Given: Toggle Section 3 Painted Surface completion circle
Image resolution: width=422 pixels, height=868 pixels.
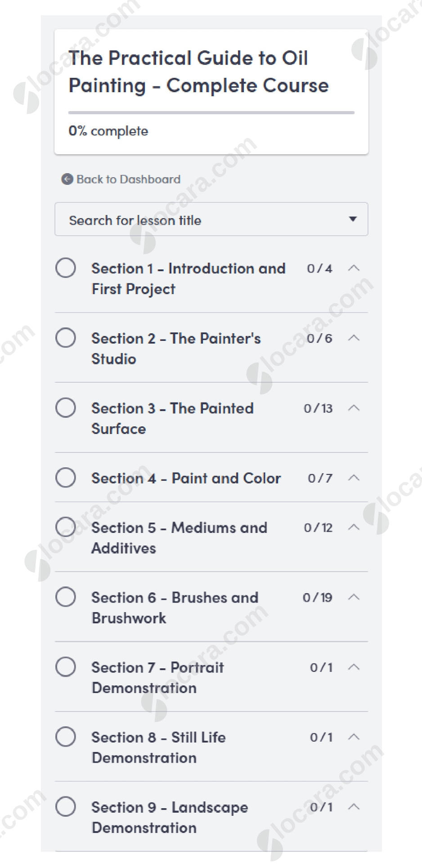Looking at the screenshot, I should click(x=66, y=408).
